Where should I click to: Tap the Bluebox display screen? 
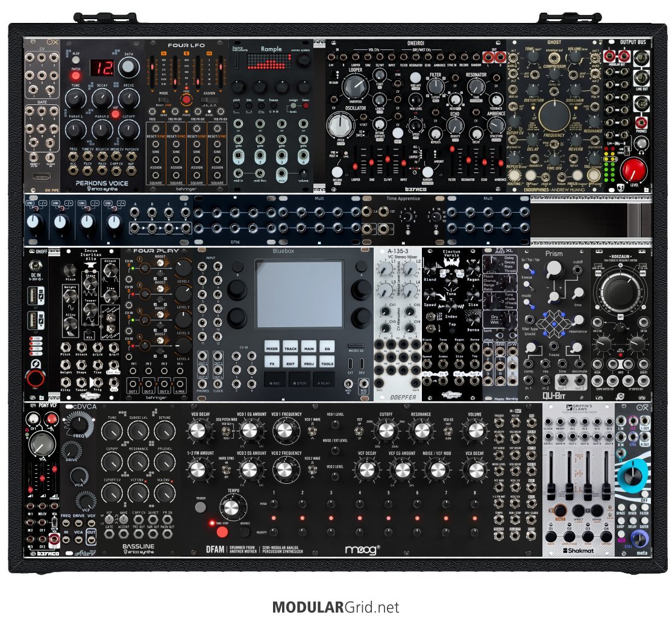click(299, 294)
